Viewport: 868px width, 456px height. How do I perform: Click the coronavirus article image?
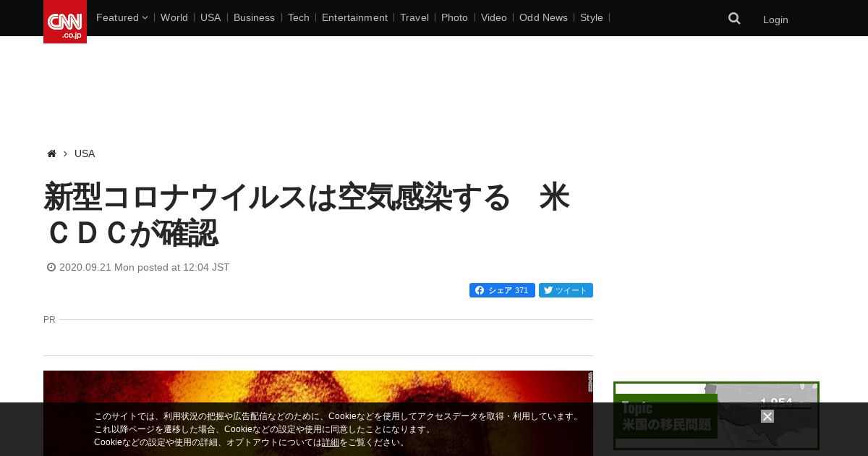pos(318,413)
